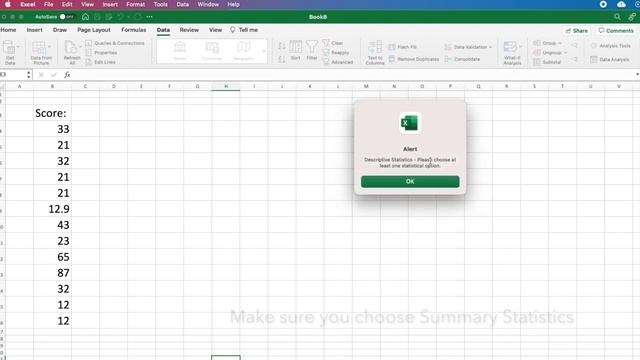Select the Stocks data type

[x=180, y=51]
